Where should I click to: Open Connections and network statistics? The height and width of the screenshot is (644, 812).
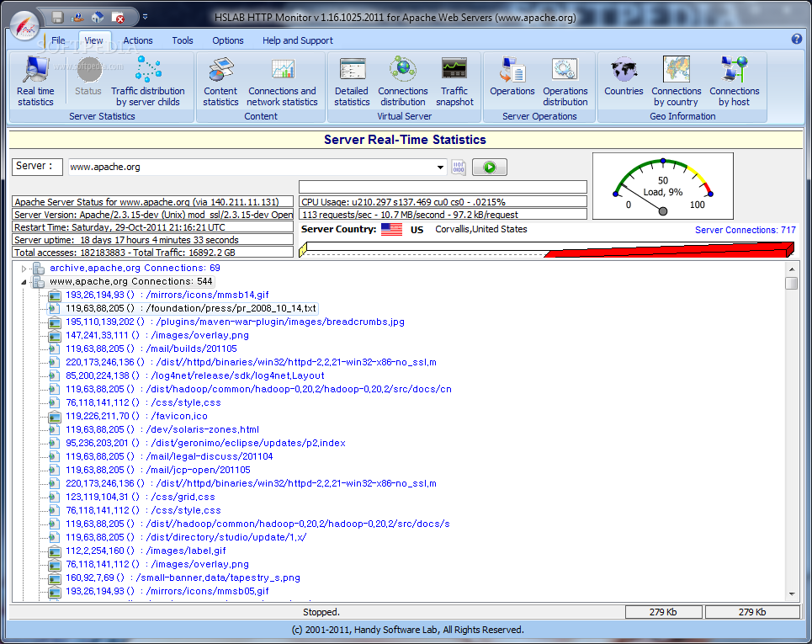tap(282, 82)
